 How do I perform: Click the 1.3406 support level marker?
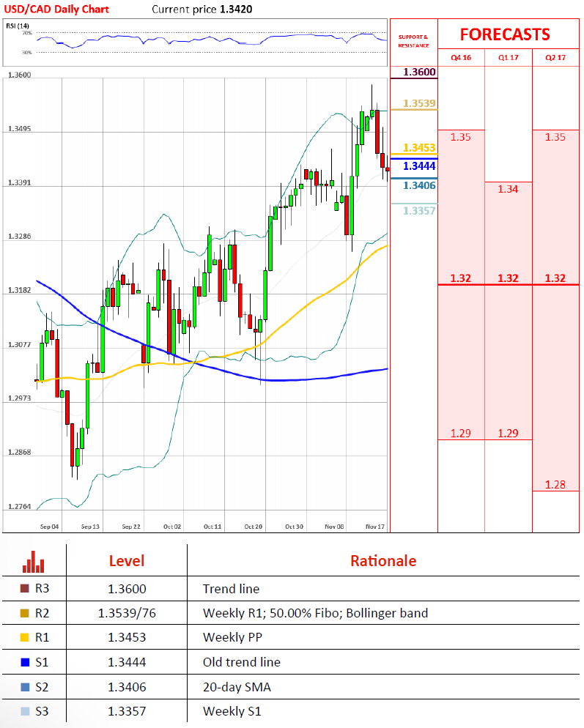[x=419, y=185]
